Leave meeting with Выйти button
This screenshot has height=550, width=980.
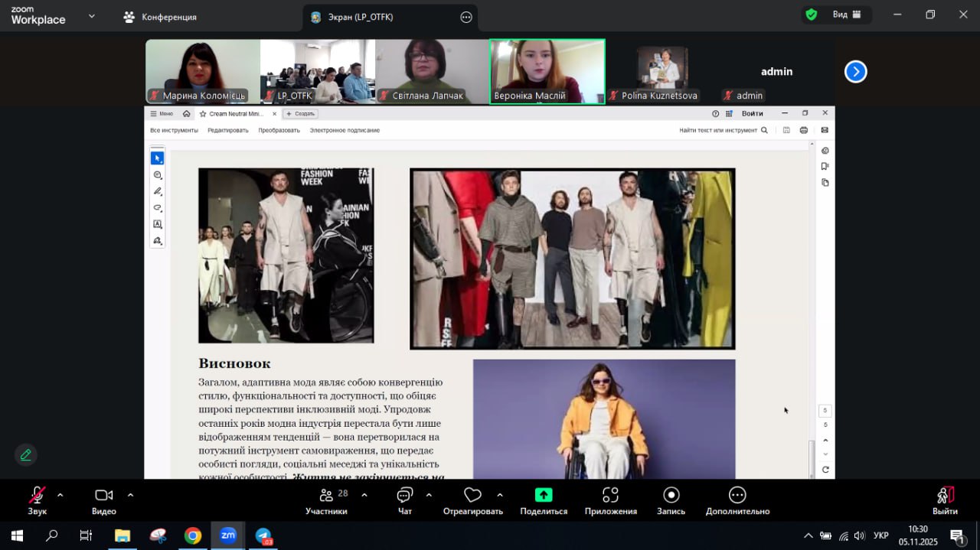[x=945, y=501]
